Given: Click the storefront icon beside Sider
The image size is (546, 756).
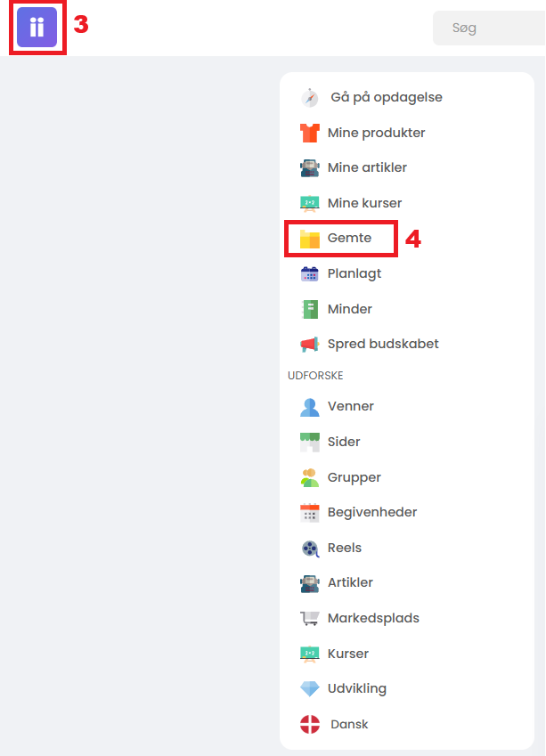Looking at the screenshot, I should click(x=310, y=442).
